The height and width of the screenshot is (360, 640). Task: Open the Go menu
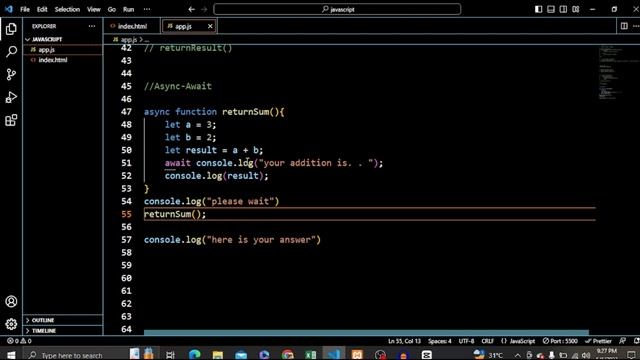112,9
